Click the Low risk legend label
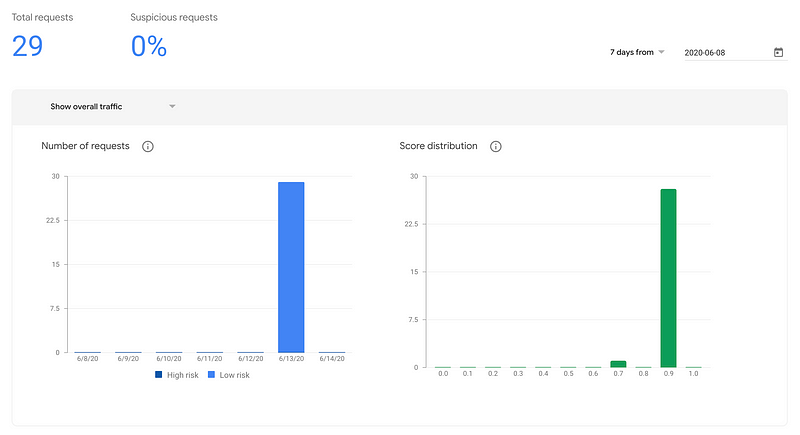The width and height of the screenshot is (800, 435). point(235,375)
